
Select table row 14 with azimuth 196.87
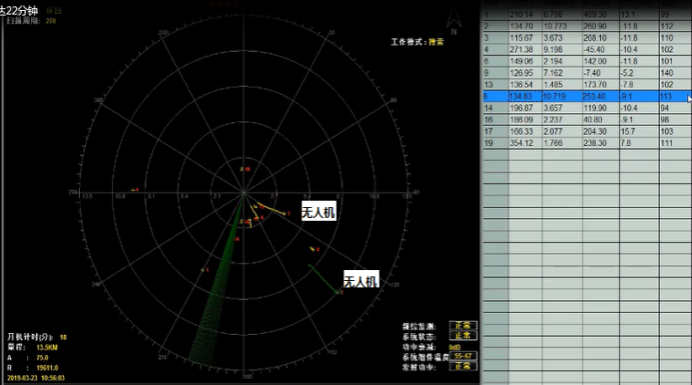tap(587, 108)
